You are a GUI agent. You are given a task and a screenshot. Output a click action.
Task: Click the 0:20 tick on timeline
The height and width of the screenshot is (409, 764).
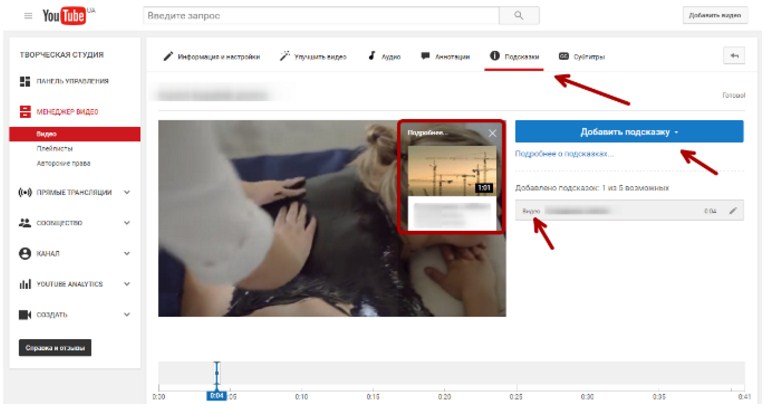pyautogui.click(x=444, y=396)
